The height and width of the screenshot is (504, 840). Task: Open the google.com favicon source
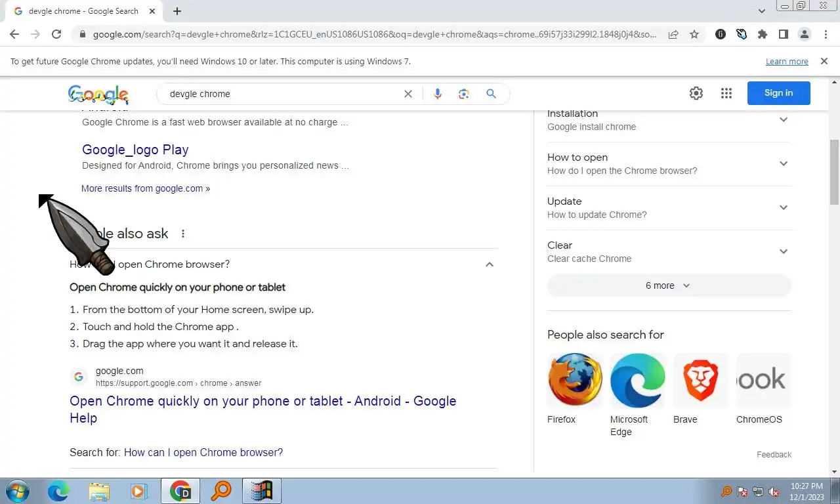[x=79, y=377]
